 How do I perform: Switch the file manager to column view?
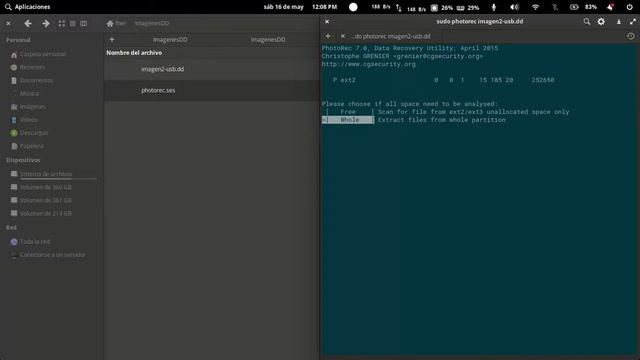[x=83, y=24]
